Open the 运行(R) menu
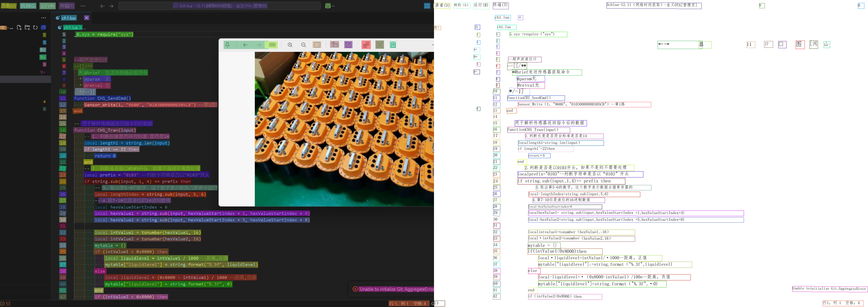Image resolution: width=868 pixels, height=307 pixels. (x=47, y=6)
